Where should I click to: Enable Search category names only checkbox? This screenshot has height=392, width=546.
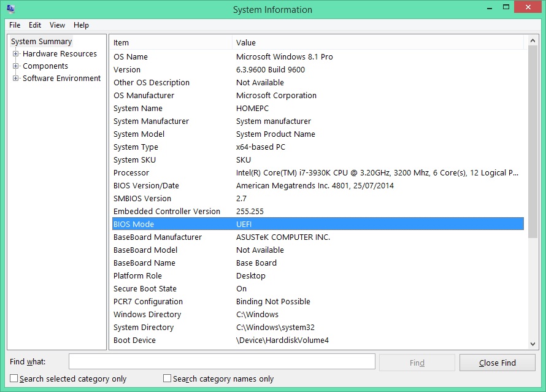point(167,378)
